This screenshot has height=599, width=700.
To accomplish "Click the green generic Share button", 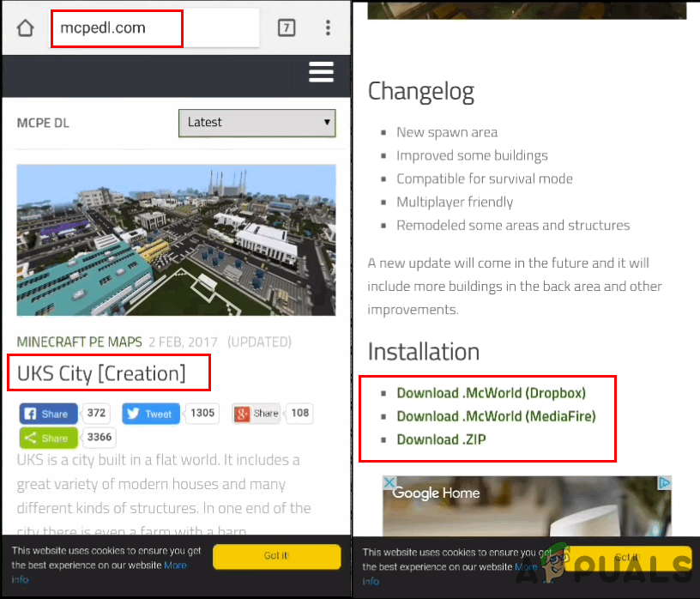I will pos(48,438).
